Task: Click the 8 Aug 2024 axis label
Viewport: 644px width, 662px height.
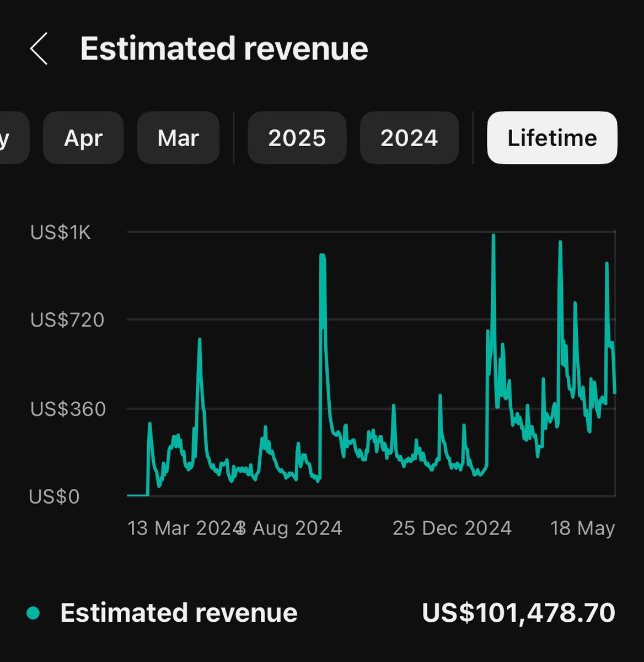Action: pyautogui.click(x=288, y=528)
